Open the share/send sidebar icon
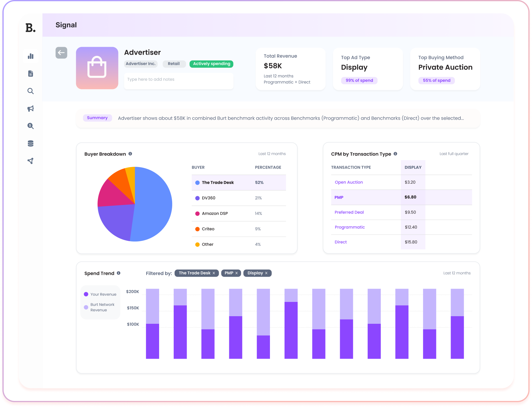 (x=31, y=161)
